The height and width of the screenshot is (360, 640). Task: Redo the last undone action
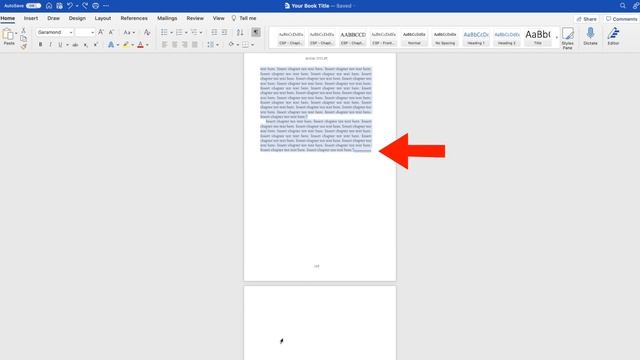(85, 6)
